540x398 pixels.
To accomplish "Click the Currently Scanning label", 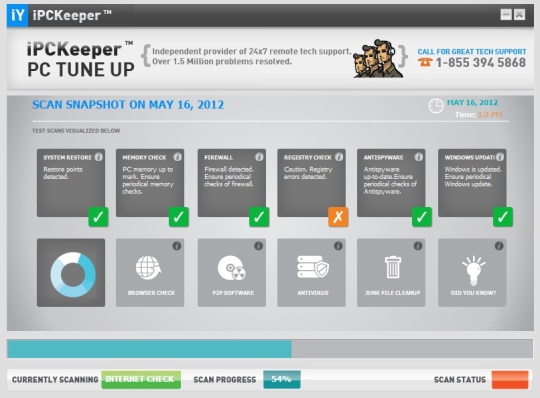I will (x=55, y=380).
